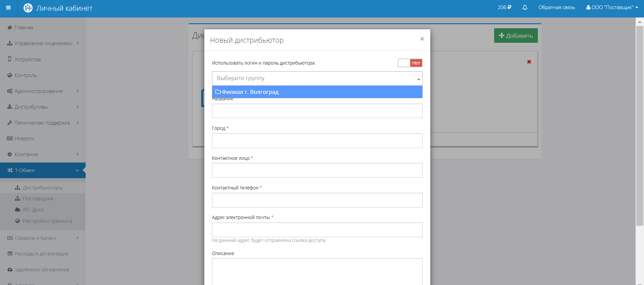Open Настройки трекинга submenu item
The image size is (644, 285).
point(47,221)
